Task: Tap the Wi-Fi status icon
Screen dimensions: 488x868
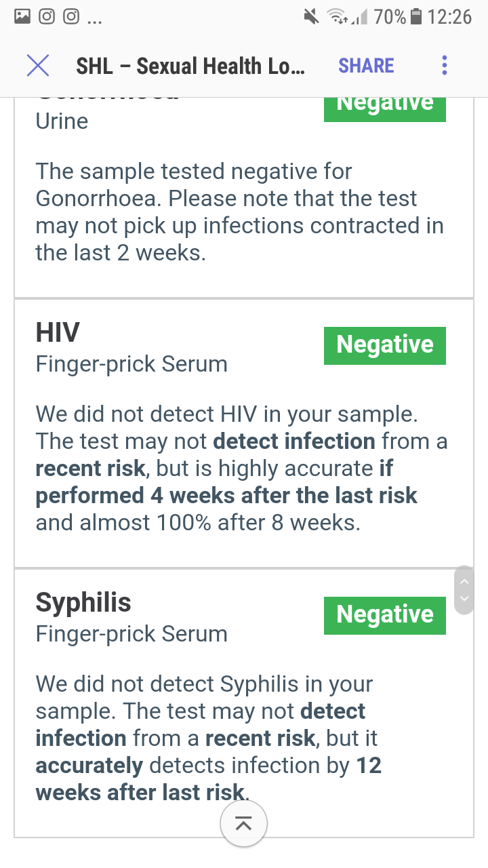Action: 337,17
